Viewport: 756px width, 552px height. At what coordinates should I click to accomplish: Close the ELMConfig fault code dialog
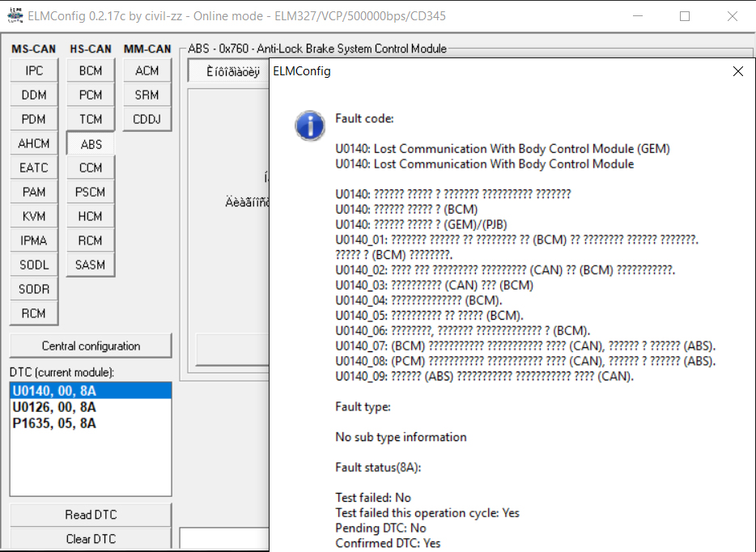[x=737, y=71]
